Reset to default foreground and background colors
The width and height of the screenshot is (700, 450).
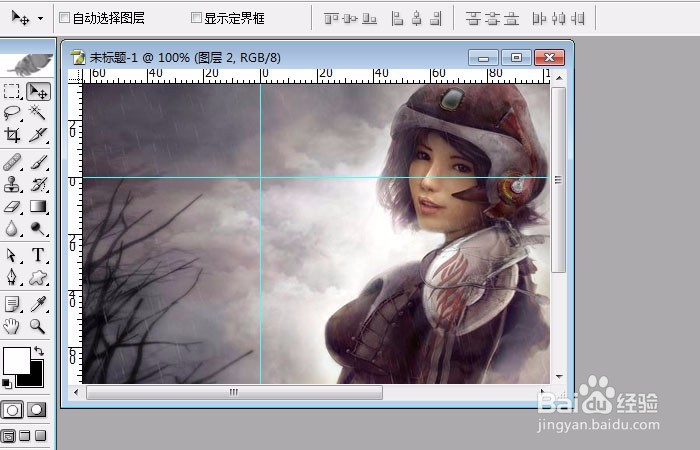pos(7,383)
